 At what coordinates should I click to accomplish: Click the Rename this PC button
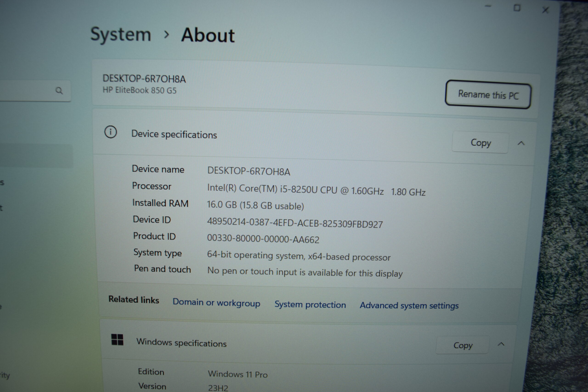tap(488, 95)
